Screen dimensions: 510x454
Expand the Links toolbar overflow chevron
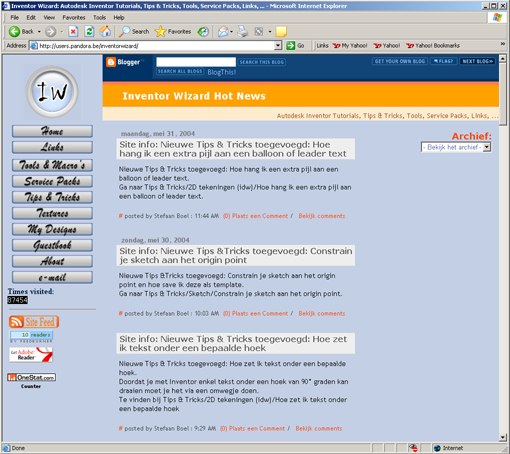(x=502, y=44)
